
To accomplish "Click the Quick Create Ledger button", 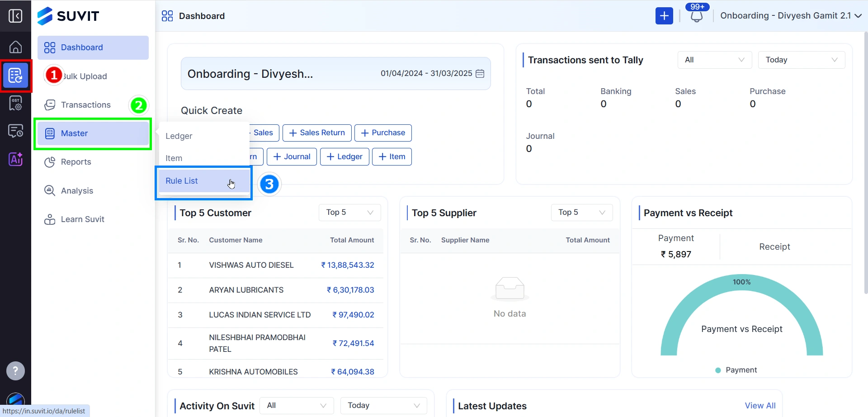I will click(344, 157).
